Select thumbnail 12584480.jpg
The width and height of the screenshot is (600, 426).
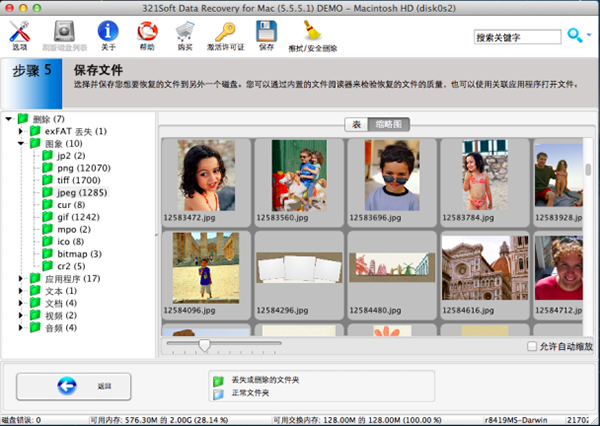[392, 275]
